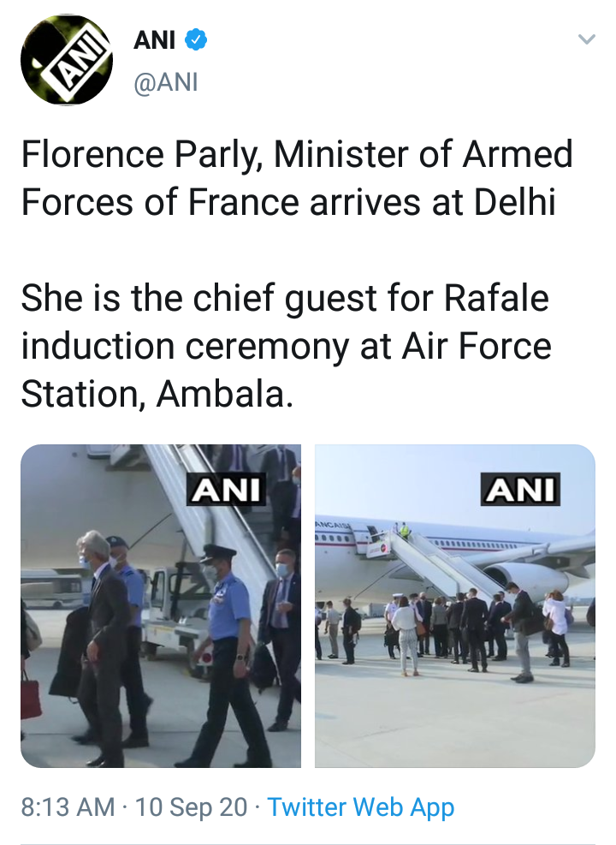Open the @ANI handle link
Screen dimensions: 616x845
(166, 82)
